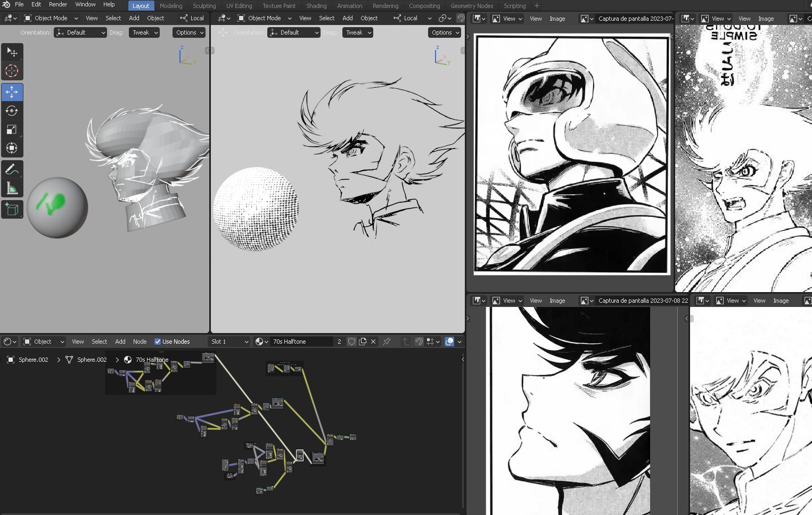Screen dimensions: 812x515
Task: Open left viewport Object Mode dropdown
Action: [51, 18]
